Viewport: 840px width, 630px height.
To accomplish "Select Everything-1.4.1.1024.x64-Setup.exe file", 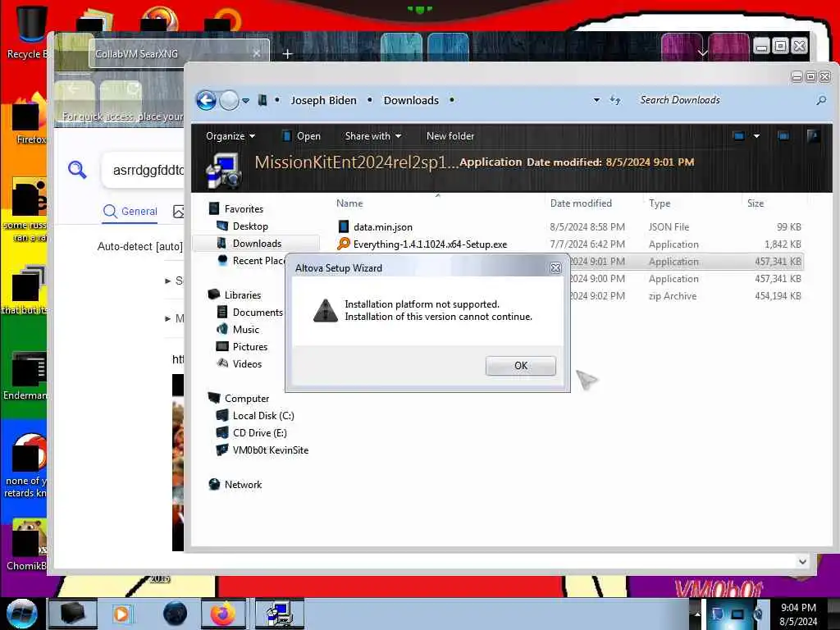I will pos(430,244).
